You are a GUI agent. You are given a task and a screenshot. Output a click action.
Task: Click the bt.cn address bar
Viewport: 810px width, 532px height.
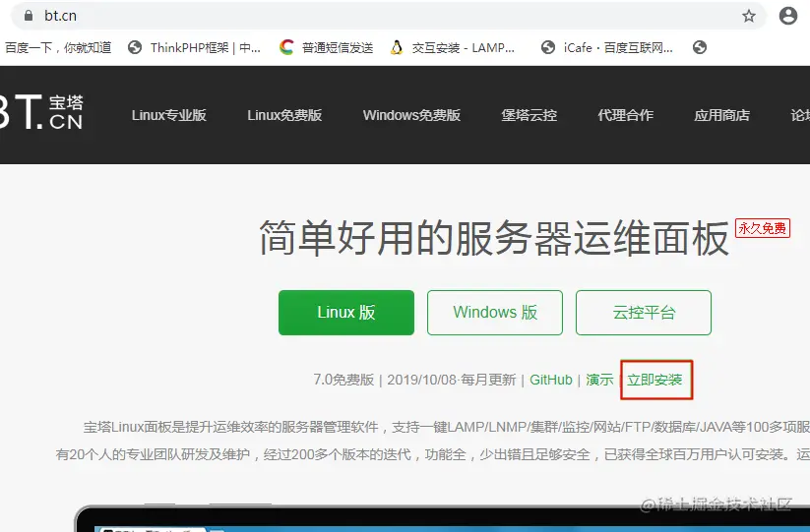pyautogui.click(x=388, y=16)
